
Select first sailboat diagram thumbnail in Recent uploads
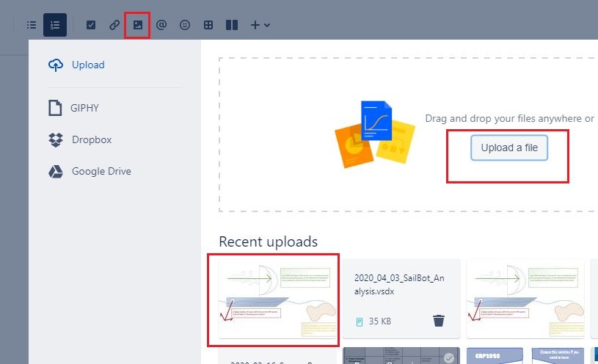point(277,299)
